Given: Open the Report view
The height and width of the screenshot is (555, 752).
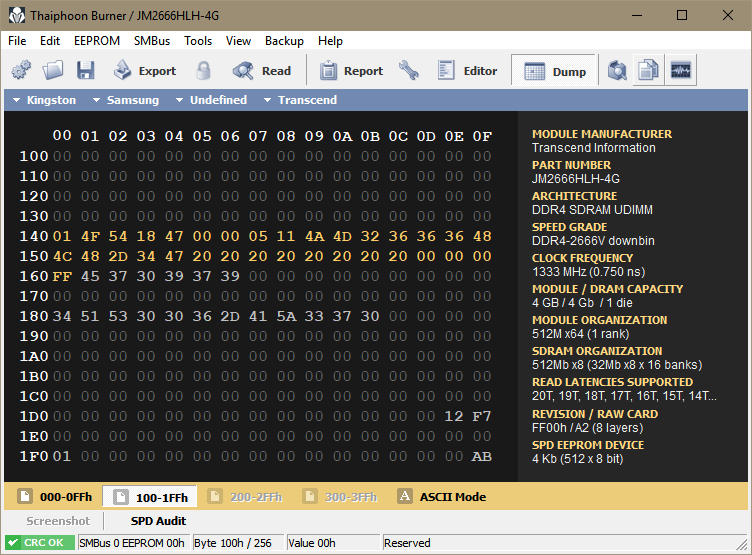Looking at the screenshot, I should 352,71.
